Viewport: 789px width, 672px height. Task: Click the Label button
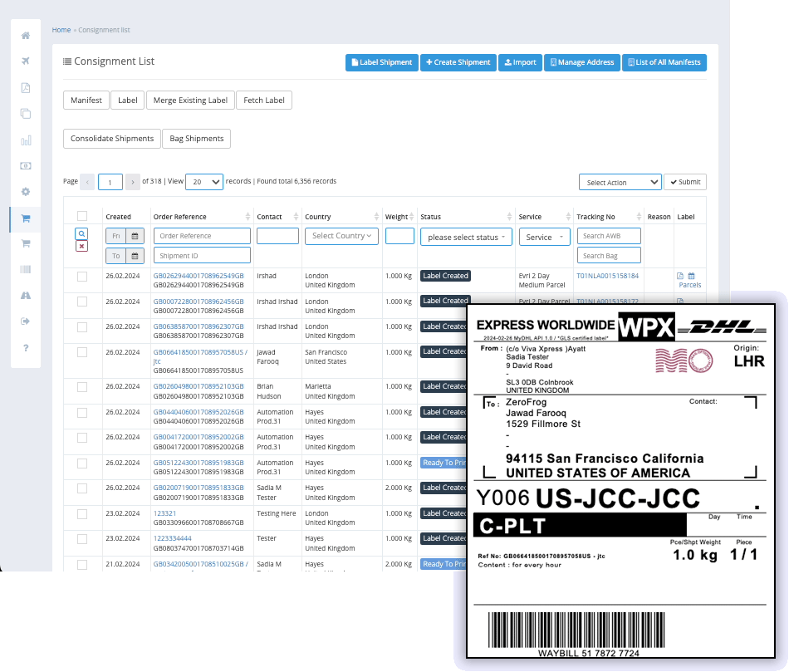coord(128,101)
